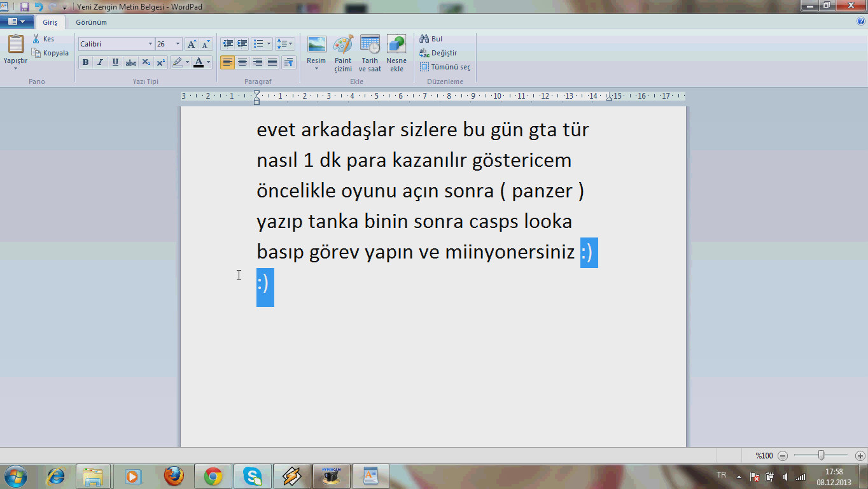Image resolution: width=868 pixels, height=489 pixels.
Task: Open the font size 26 dropdown
Action: tap(178, 44)
